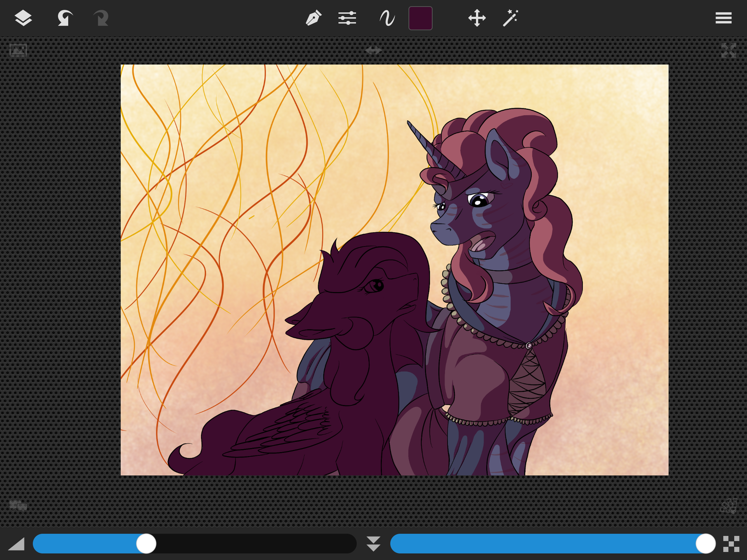747x560 pixels.
Task: Click the checkerboard opacity icon
Action: coord(731,544)
